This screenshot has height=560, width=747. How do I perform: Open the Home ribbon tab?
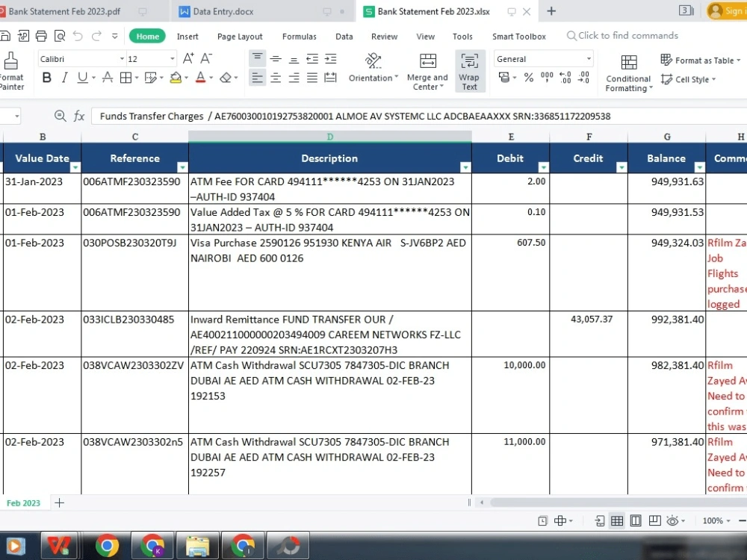pos(148,36)
